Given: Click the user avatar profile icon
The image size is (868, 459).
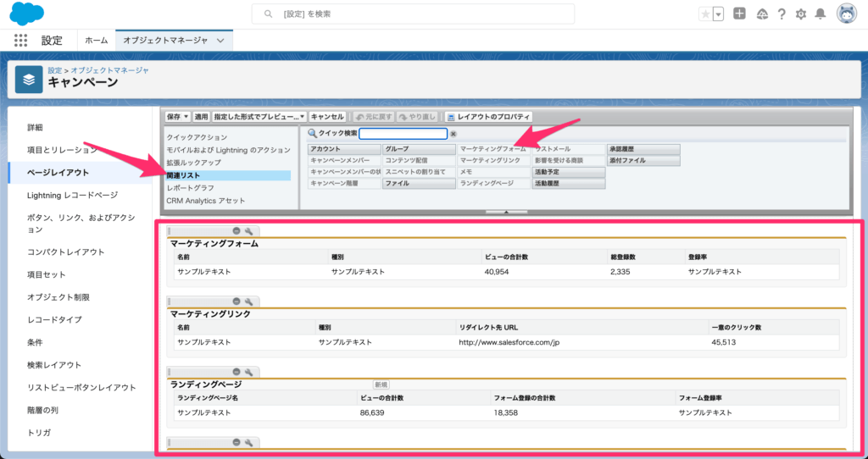Looking at the screenshot, I should [846, 14].
